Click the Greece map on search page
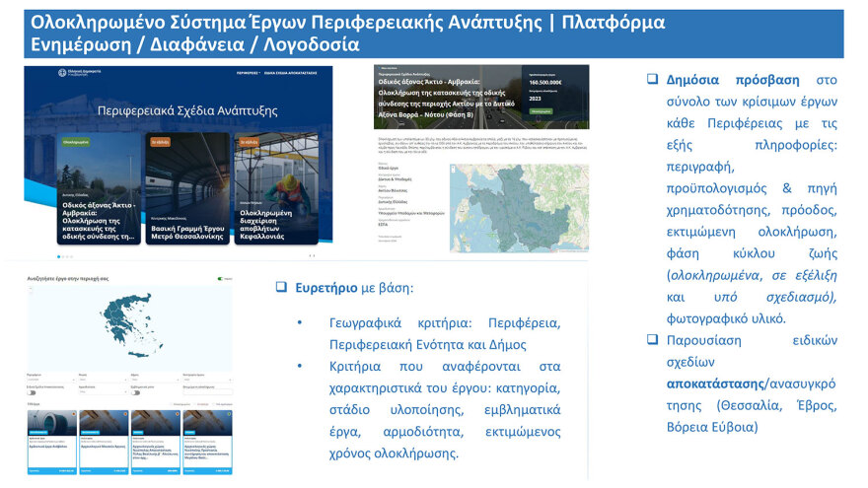 click(x=130, y=328)
